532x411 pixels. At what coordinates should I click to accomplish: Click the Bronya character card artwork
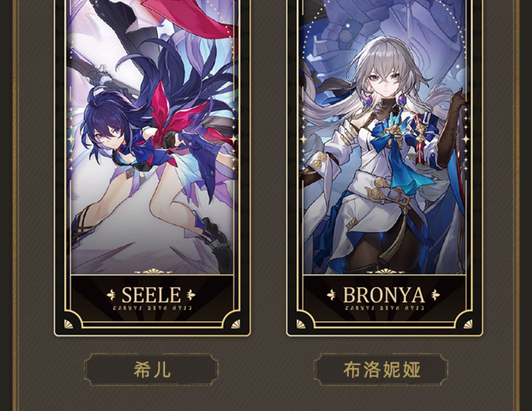tap(384, 137)
